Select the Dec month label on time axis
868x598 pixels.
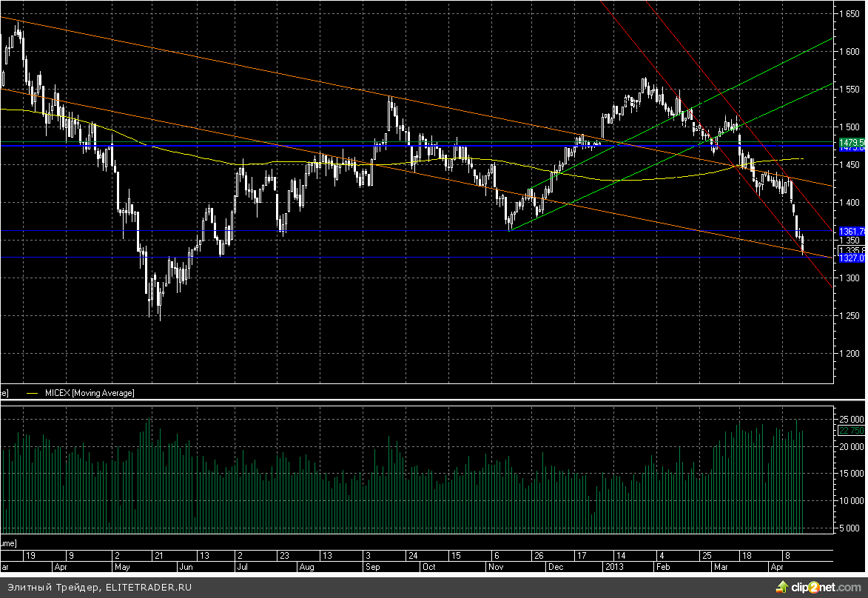555,567
